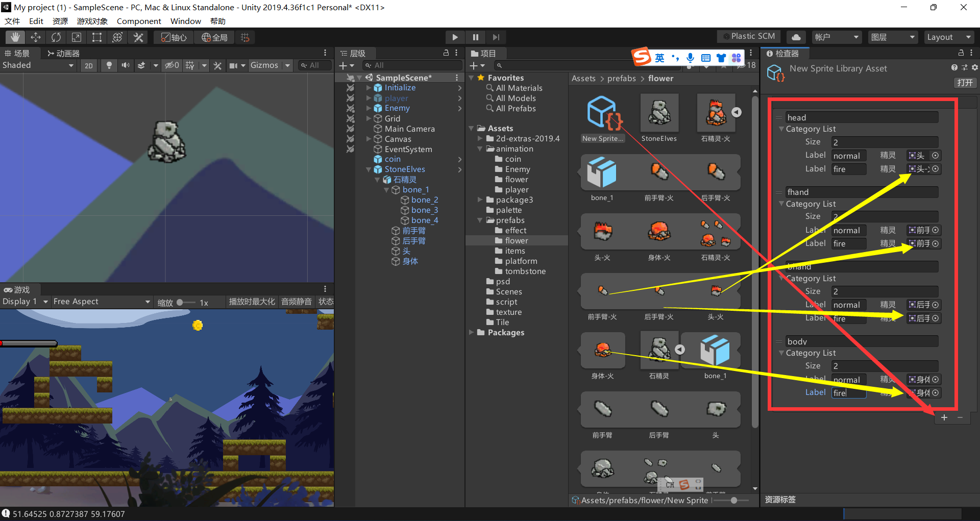The image size is (980, 521).
Task: Click the Plastic SCM button
Action: point(749,36)
